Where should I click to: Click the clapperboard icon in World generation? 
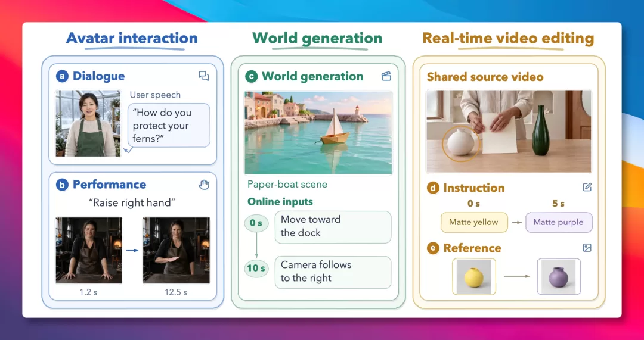(386, 76)
